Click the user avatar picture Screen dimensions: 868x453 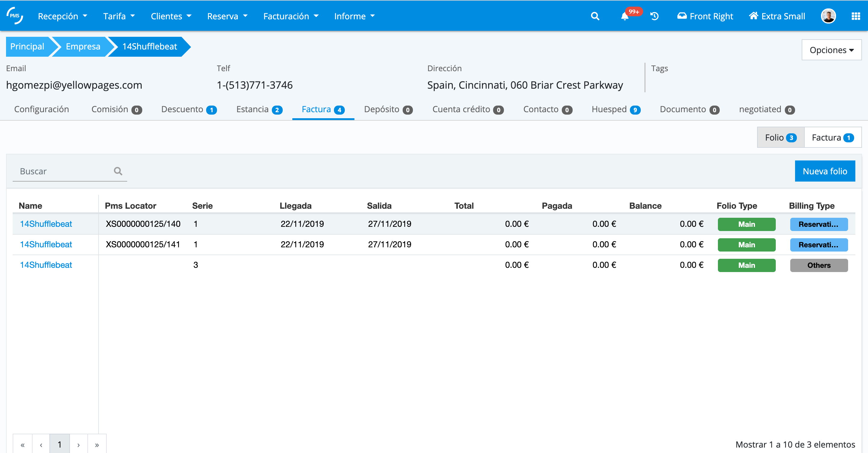click(x=828, y=16)
